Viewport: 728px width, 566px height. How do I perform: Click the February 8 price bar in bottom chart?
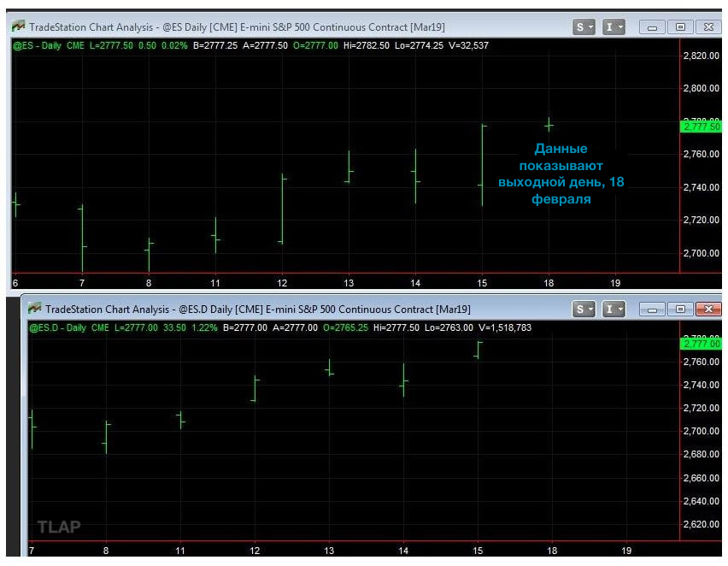click(x=106, y=437)
